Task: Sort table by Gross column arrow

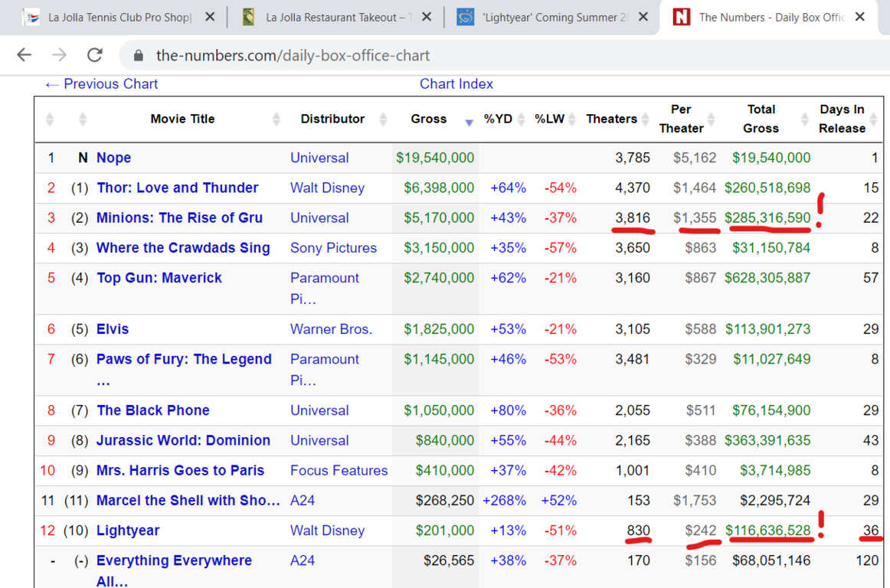Action: pyautogui.click(x=469, y=121)
